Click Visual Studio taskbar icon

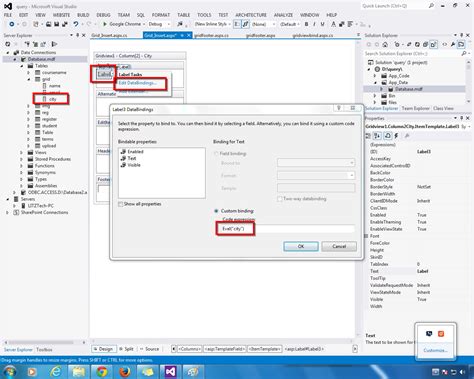(170, 371)
